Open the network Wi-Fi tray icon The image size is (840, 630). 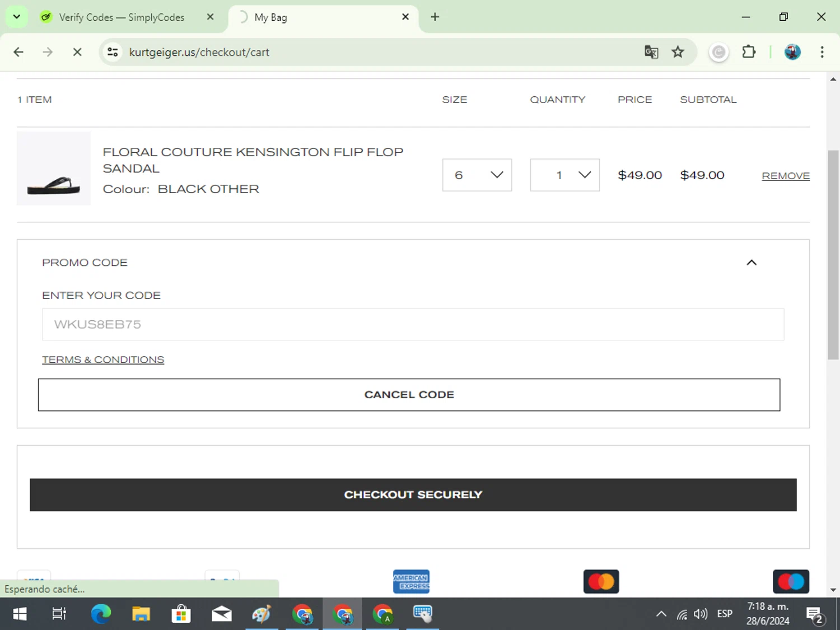(682, 614)
